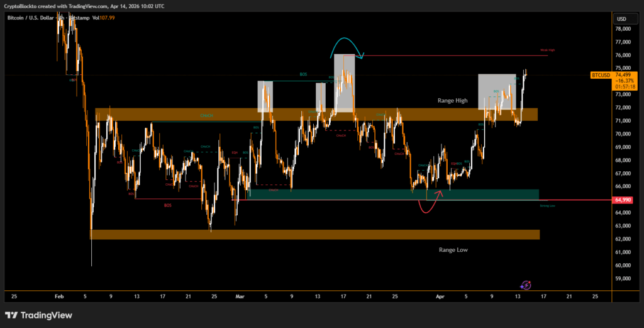Open the USD currency dropdown
The height and width of the screenshot is (328, 644).
(622, 18)
